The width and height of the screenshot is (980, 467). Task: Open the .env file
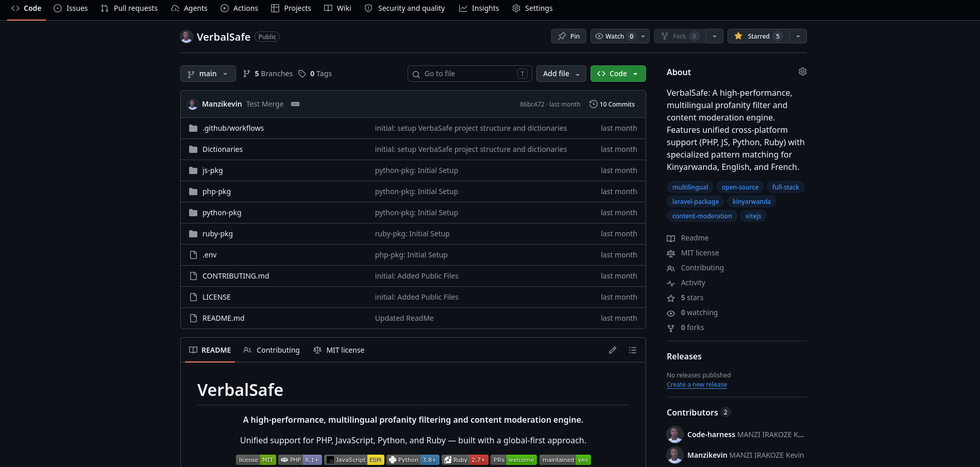point(210,255)
